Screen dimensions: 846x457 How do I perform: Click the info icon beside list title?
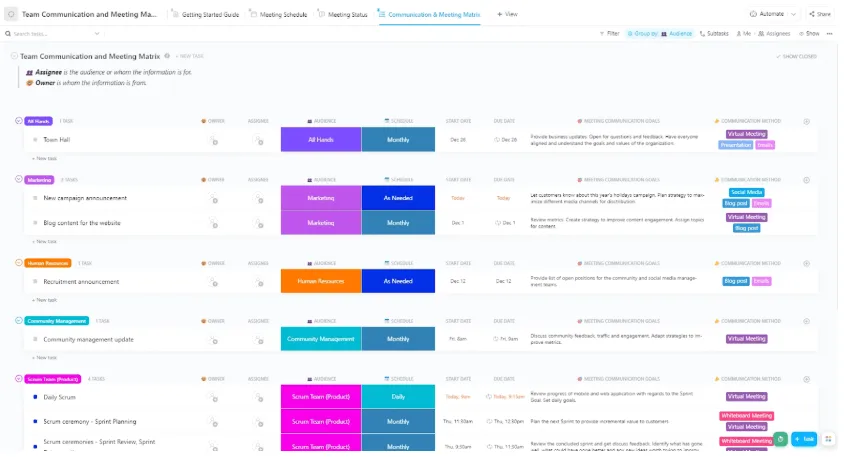point(167,56)
